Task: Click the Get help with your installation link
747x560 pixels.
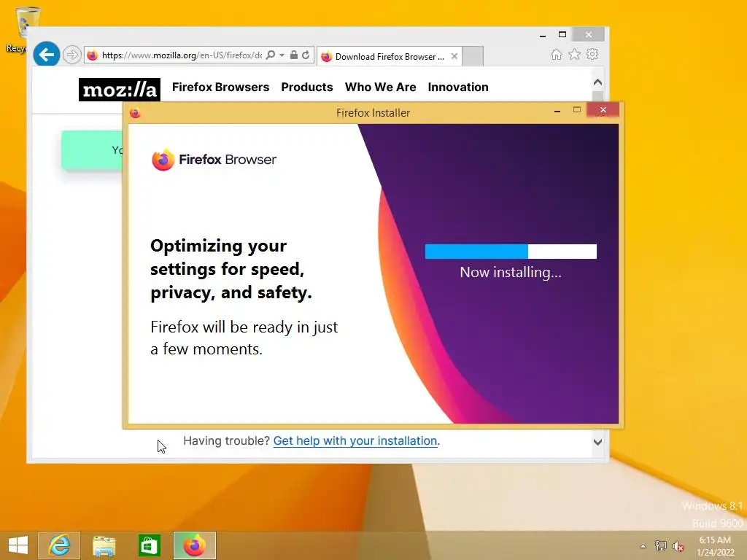Action: coord(355,441)
